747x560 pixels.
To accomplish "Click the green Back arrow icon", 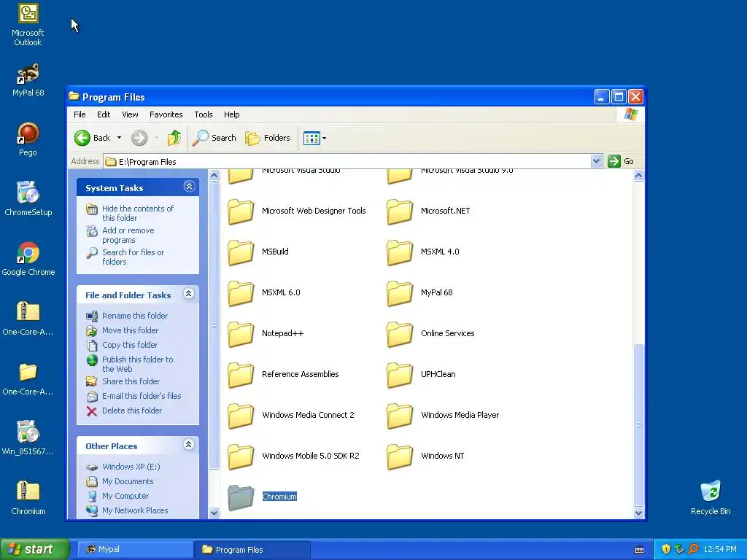I will 82,138.
